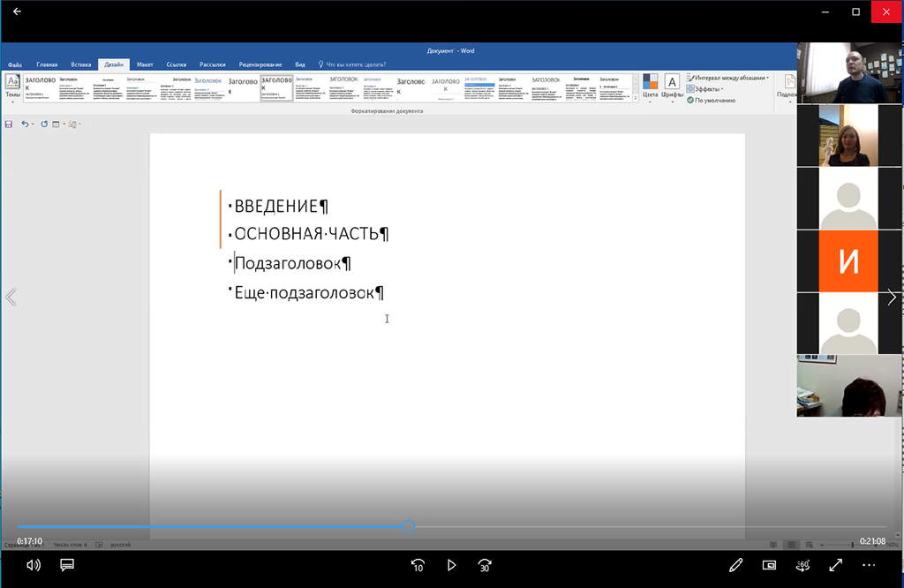The height and width of the screenshot is (588, 904).
Task: Open the Undo history dropdown arrow
Action: pos(33,124)
